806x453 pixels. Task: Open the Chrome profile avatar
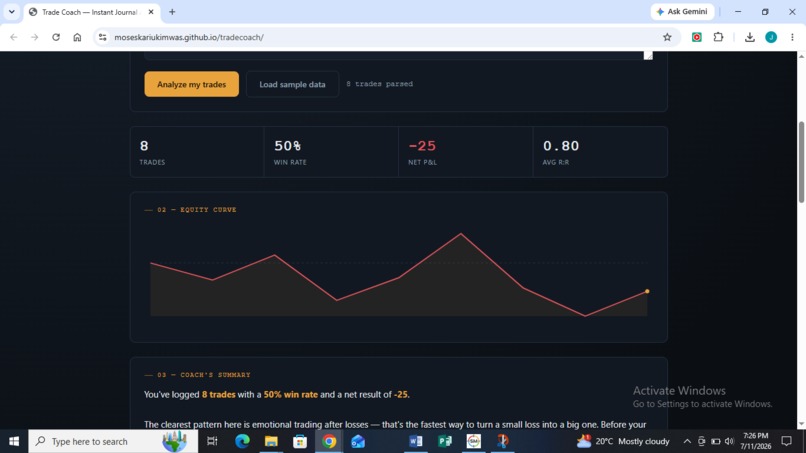pyautogui.click(x=771, y=37)
